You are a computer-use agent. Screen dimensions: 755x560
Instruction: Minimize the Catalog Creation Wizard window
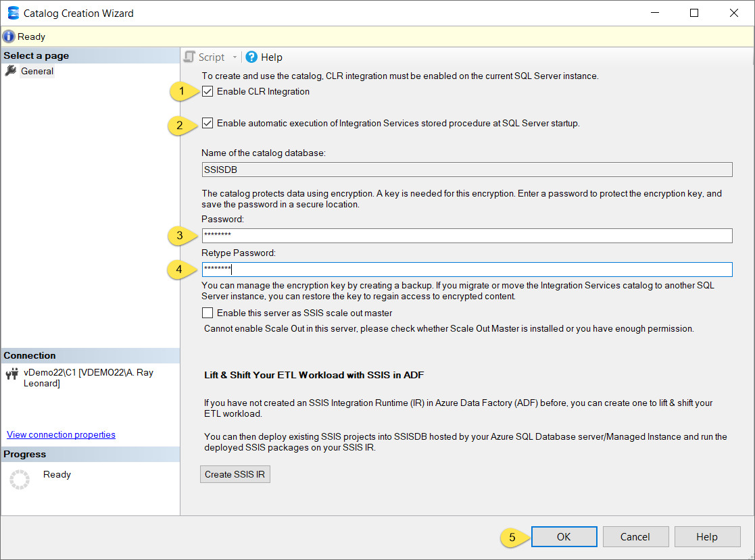coord(655,13)
